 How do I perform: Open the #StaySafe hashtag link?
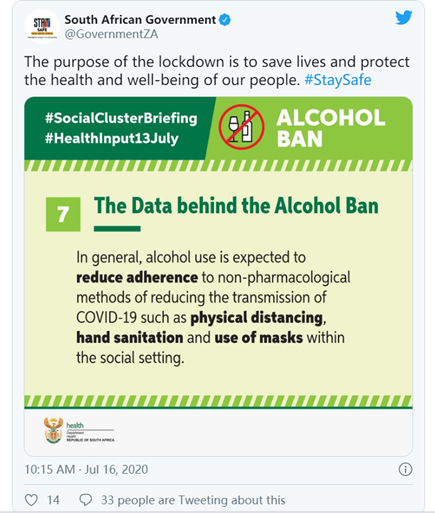pyautogui.click(x=338, y=80)
